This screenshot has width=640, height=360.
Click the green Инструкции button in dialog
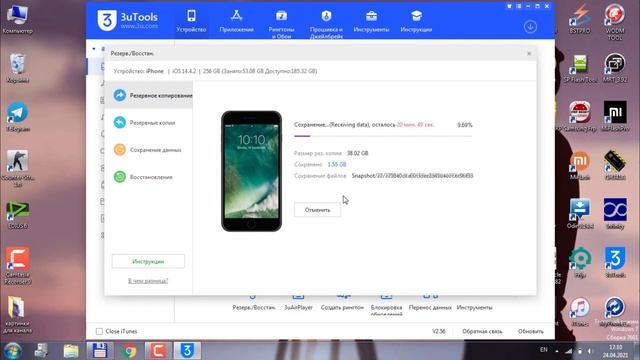click(148, 261)
